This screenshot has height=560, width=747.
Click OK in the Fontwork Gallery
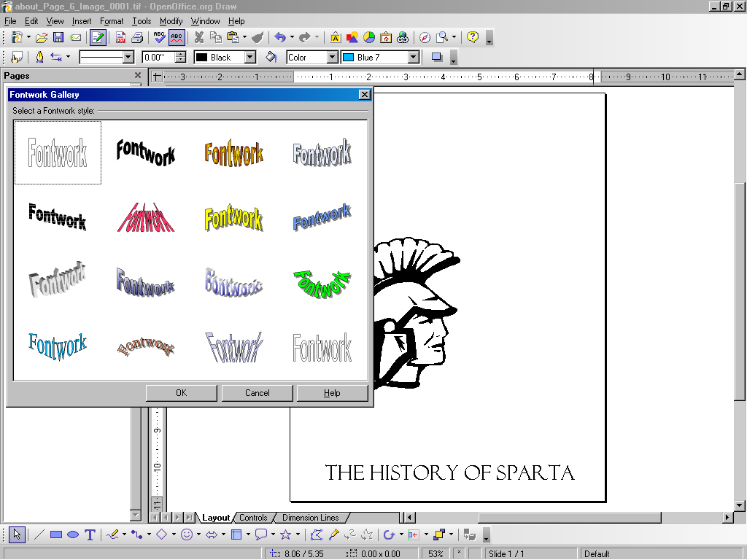181,393
